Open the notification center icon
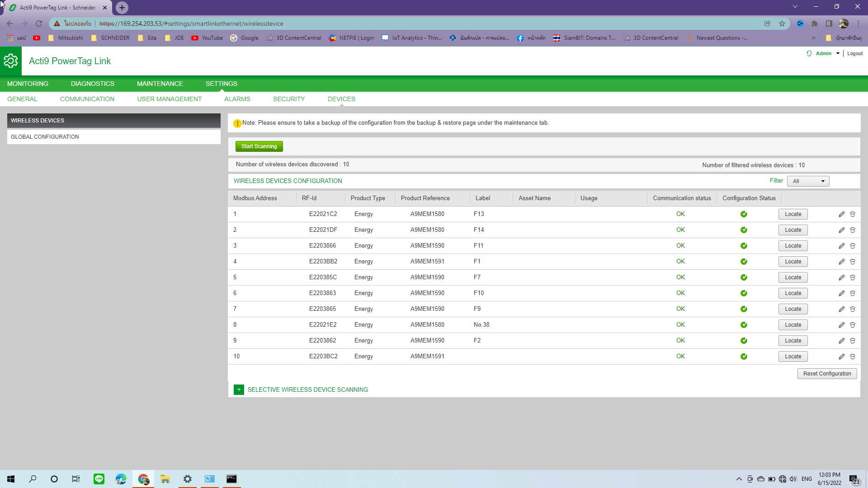 854,479
